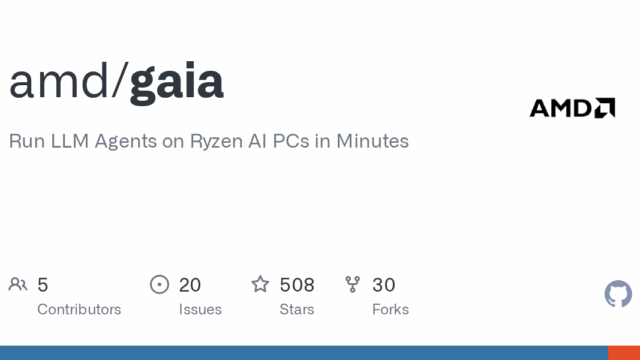Select the repository description text
640x360 pixels.
point(209,141)
